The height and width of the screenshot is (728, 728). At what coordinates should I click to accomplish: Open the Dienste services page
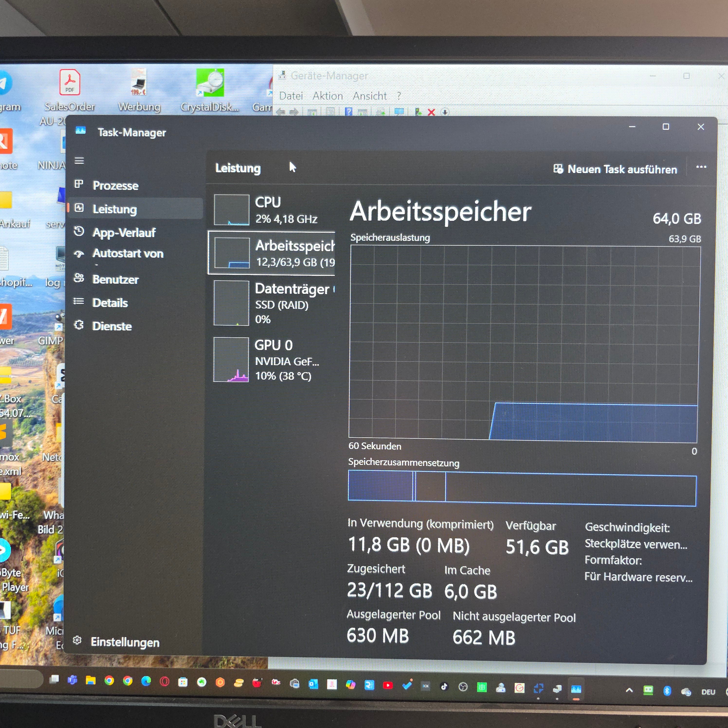111,326
